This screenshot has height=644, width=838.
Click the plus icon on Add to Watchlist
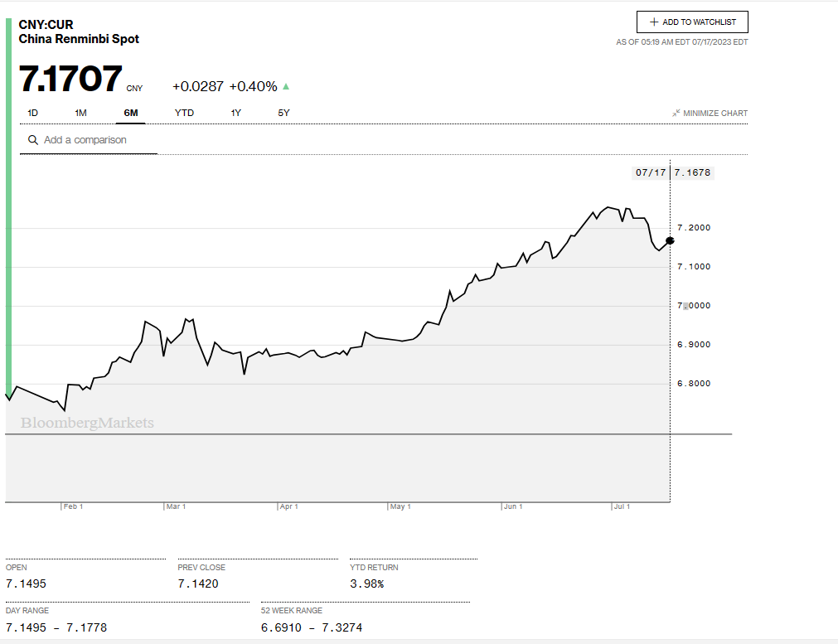(654, 22)
